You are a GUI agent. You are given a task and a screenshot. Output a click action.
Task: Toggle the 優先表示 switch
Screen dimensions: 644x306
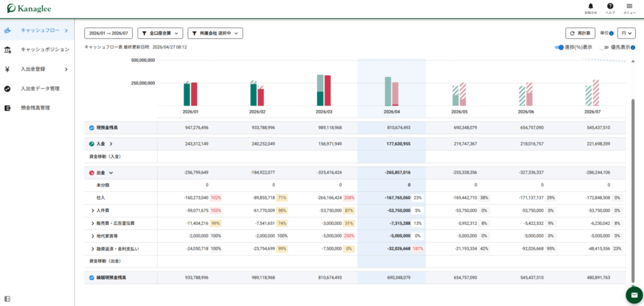[x=604, y=47]
